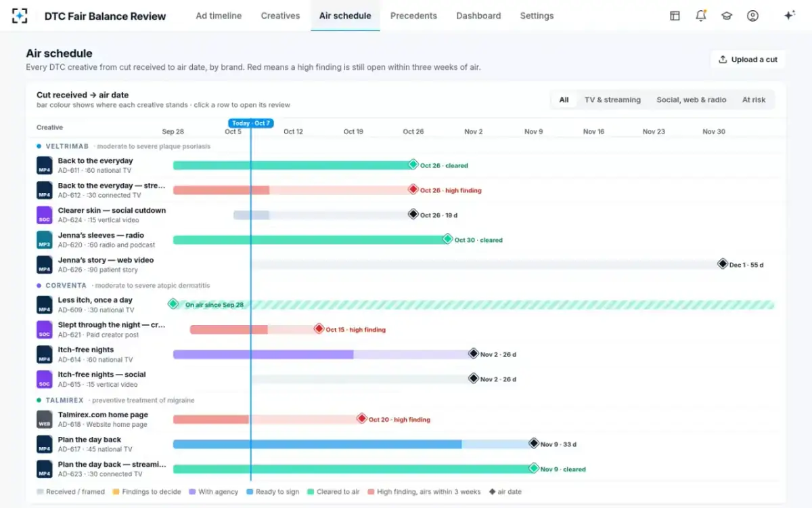Click SOC icon for Clearer skin cutdown

click(44, 215)
